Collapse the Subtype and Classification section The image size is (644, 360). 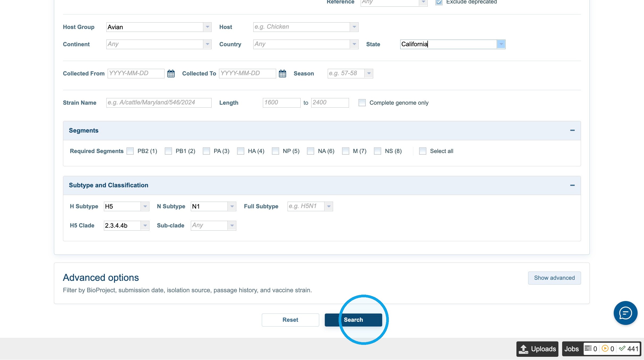tap(572, 185)
